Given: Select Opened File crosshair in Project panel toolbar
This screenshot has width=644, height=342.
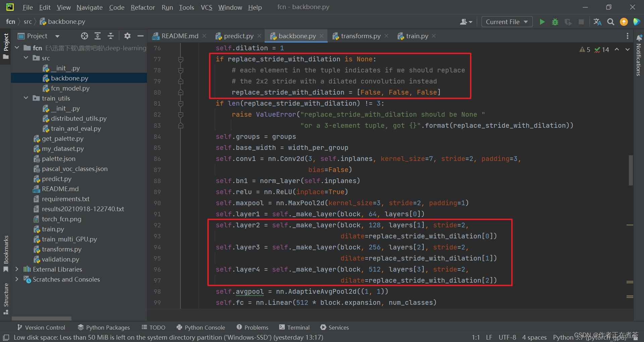Looking at the screenshot, I should [x=84, y=36].
